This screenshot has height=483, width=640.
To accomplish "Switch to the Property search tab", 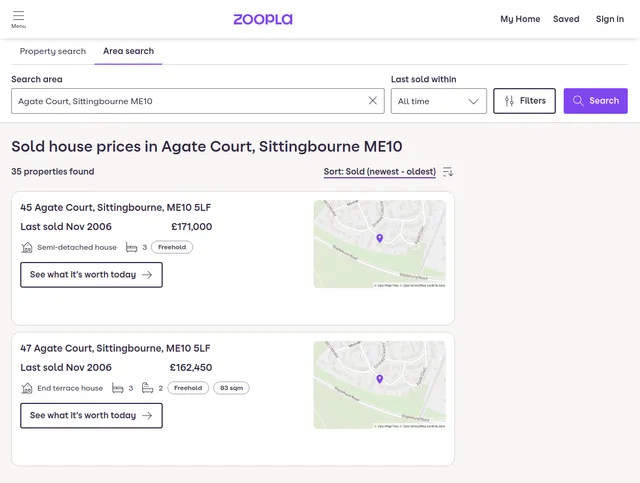I will 53,51.
